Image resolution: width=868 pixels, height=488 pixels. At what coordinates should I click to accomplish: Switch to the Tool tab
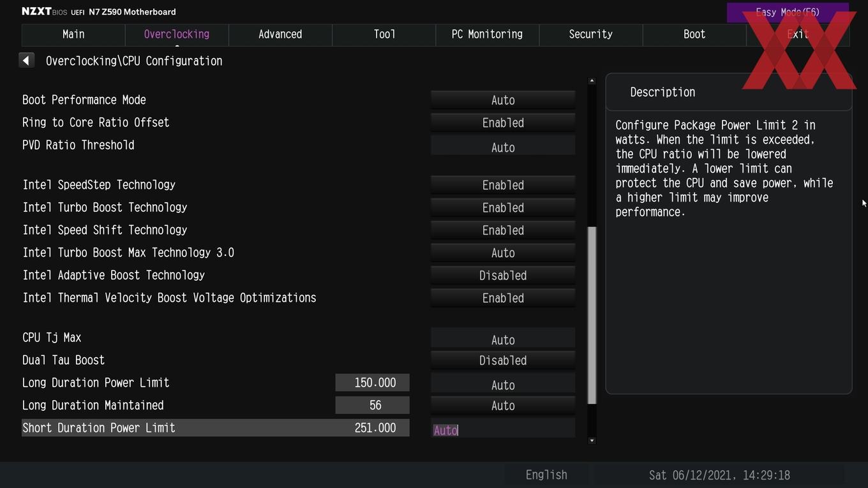pos(384,34)
